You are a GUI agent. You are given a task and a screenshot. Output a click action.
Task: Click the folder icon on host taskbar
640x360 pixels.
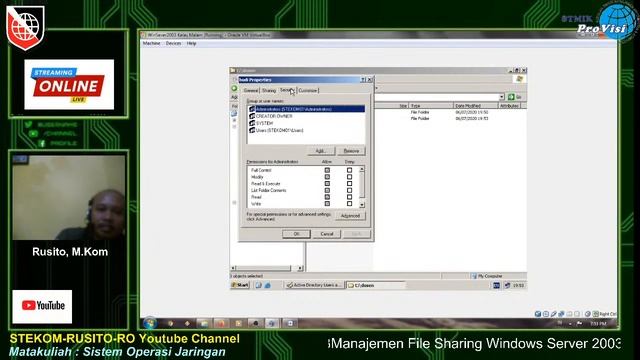pos(204,323)
